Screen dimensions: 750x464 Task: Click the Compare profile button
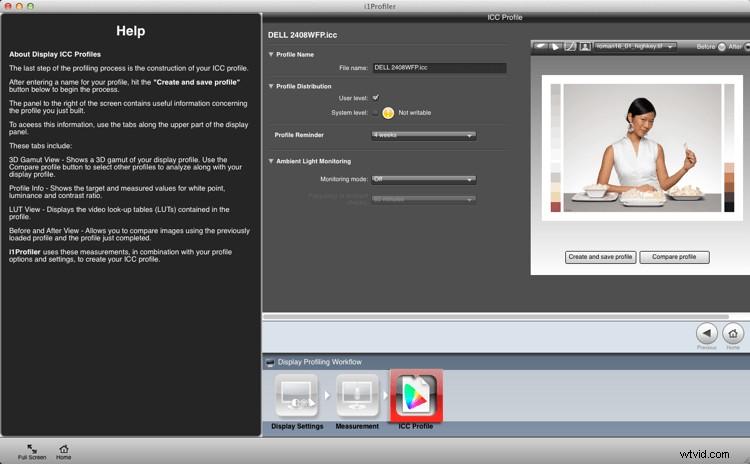(674, 257)
